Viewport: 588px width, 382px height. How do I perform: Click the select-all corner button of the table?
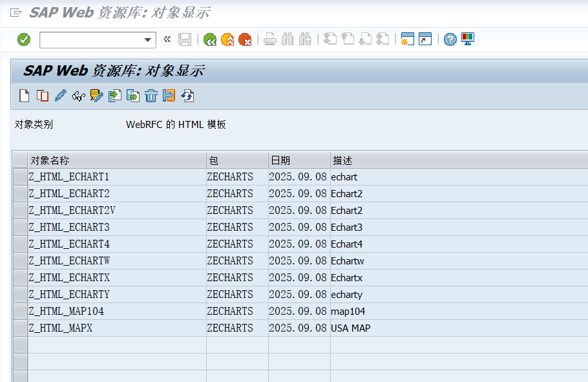click(x=20, y=160)
